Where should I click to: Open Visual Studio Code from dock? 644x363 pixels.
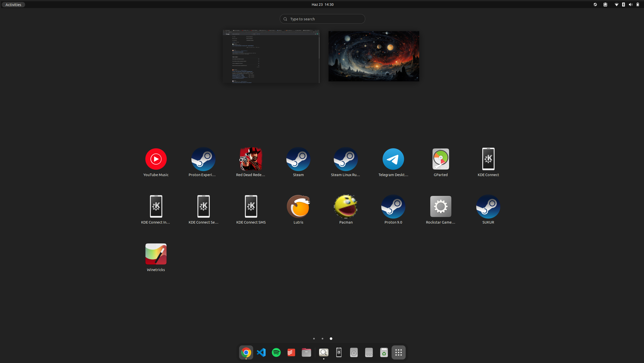click(x=261, y=352)
